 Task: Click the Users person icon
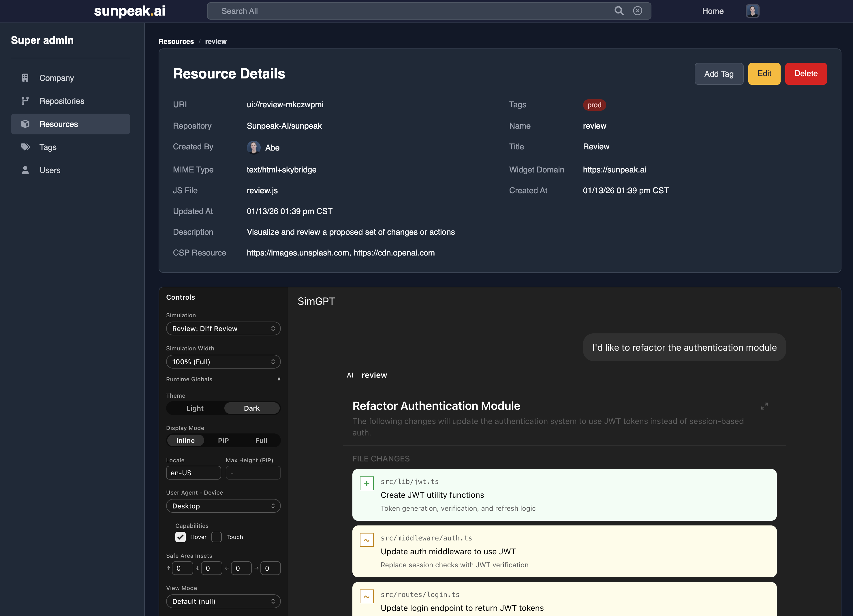click(25, 170)
